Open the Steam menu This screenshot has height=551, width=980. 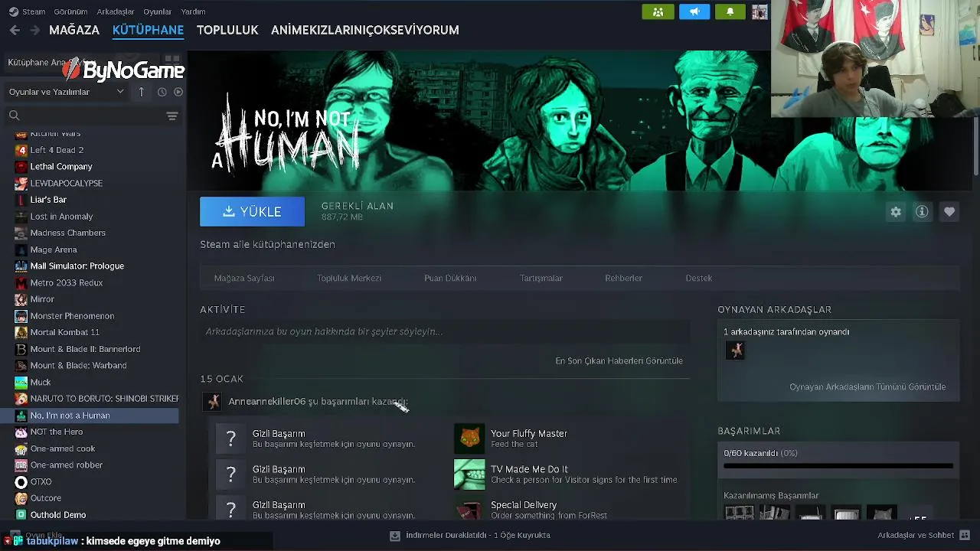28,11
